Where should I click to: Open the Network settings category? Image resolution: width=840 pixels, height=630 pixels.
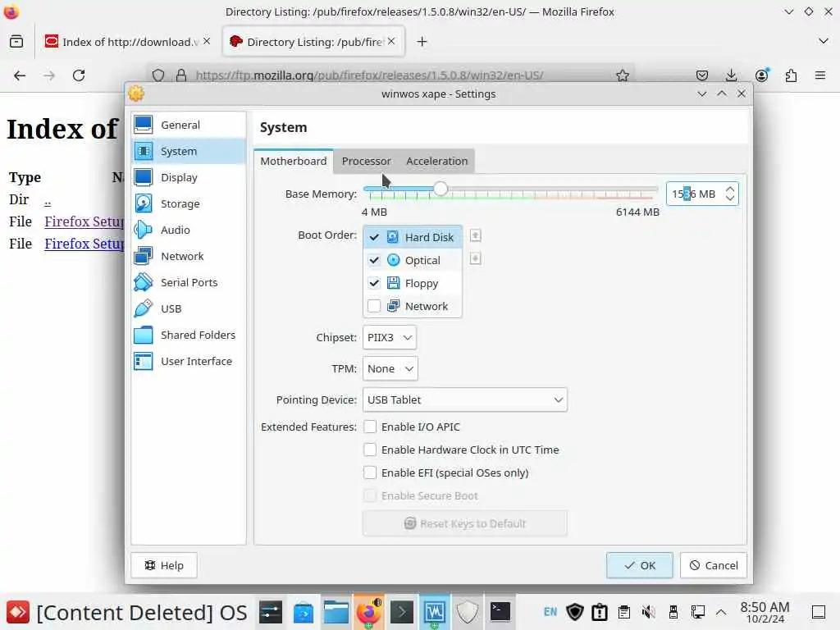click(188, 256)
